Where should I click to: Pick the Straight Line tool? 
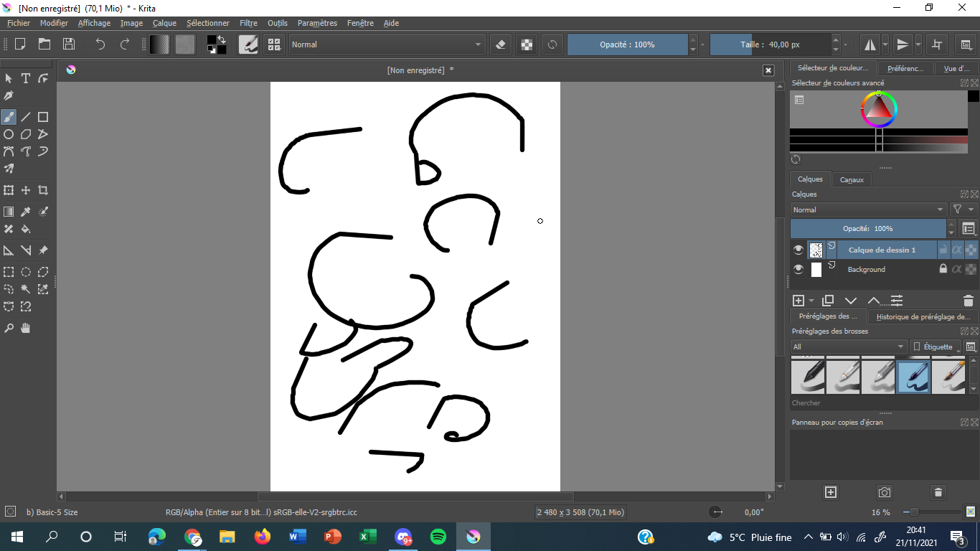pyautogui.click(x=25, y=116)
